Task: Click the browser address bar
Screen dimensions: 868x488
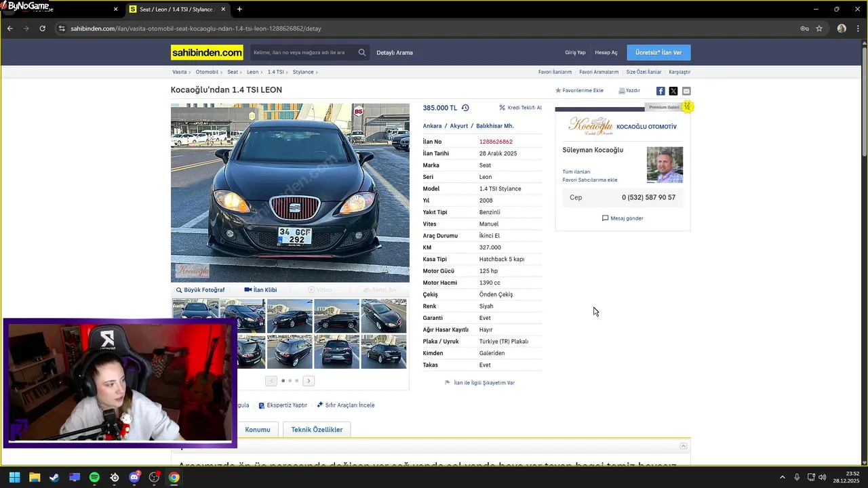Action: (x=427, y=28)
